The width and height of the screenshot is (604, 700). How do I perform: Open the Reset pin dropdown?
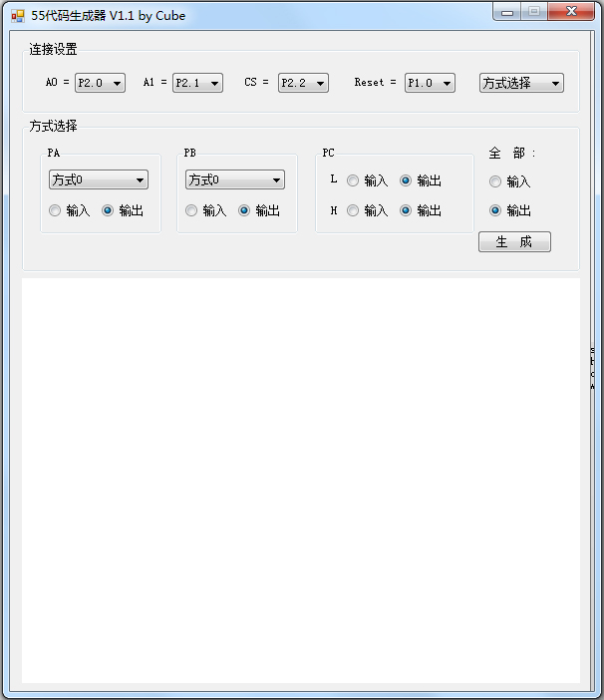(x=430, y=83)
